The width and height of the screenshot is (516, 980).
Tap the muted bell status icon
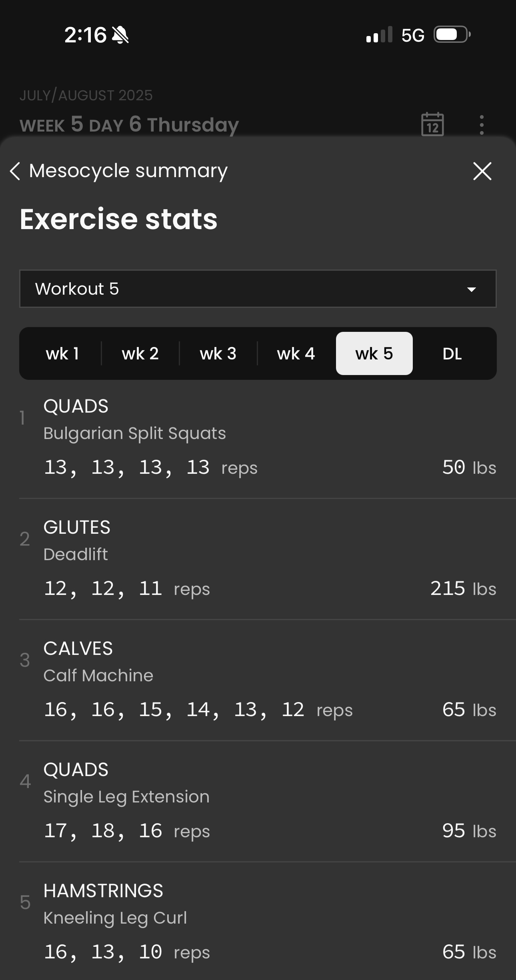coord(120,35)
